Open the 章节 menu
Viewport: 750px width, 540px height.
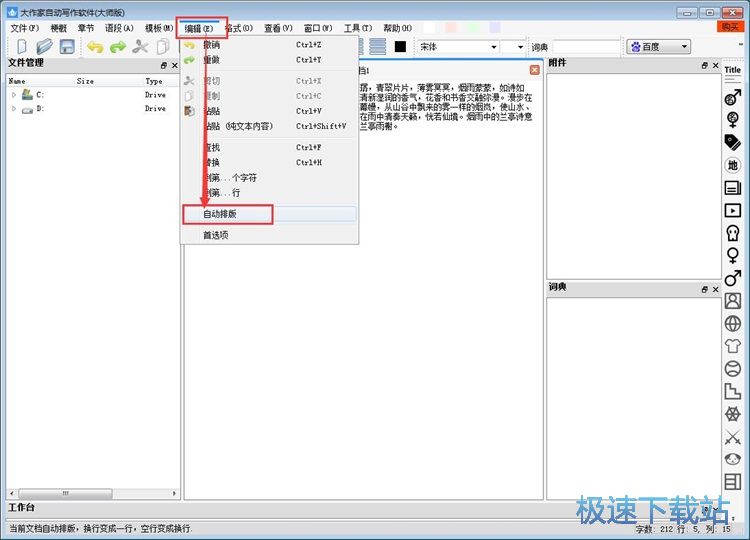86,28
